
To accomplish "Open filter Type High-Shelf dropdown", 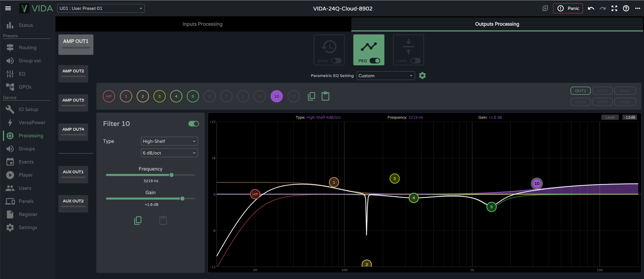I will (169, 141).
